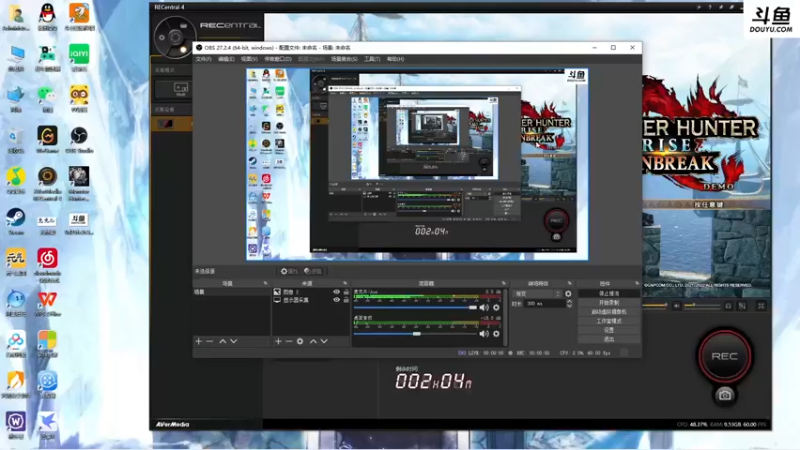Toggle lock on the image source
Viewport: 800px width, 450px height.
(346, 292)
